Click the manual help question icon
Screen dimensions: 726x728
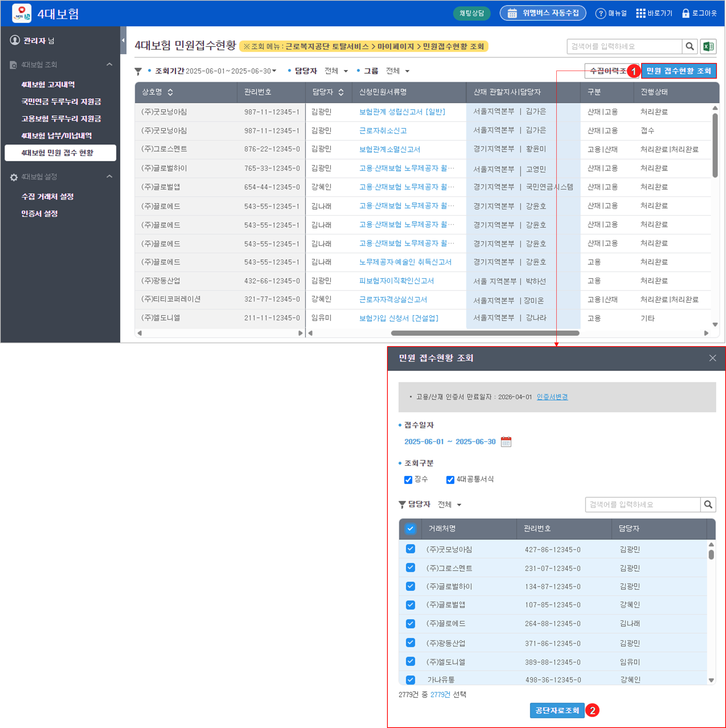tap(600, 13)
